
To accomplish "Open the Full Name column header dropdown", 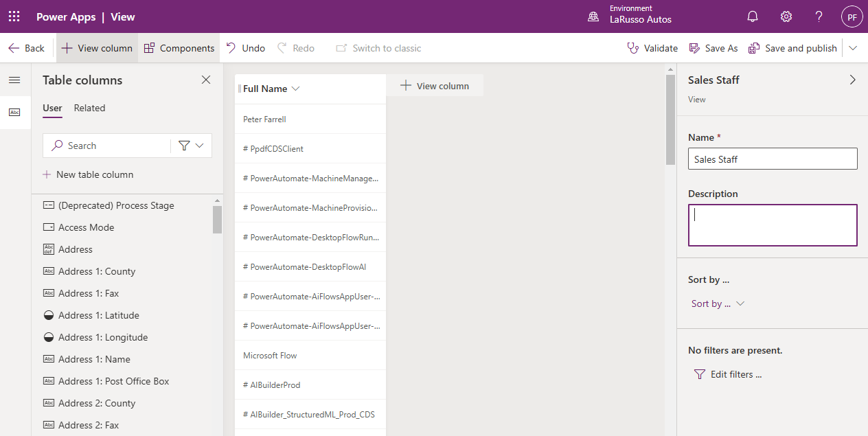I will click(x=295, y=89).
